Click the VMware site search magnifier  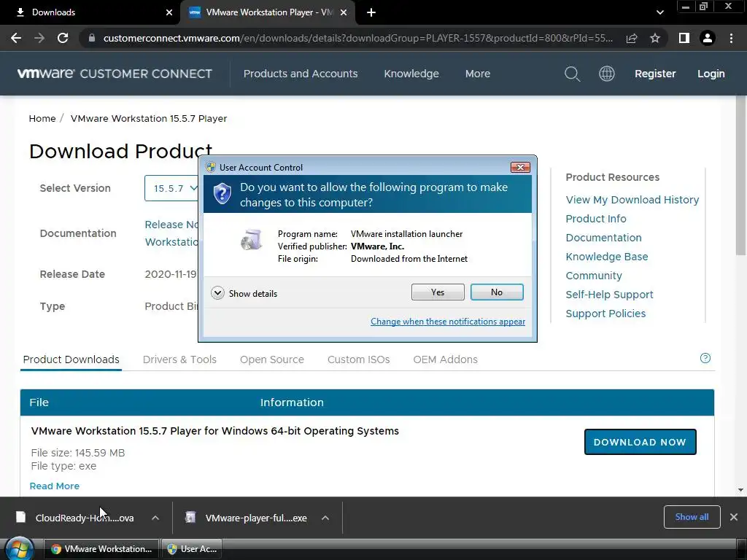(x=572, y=74)
